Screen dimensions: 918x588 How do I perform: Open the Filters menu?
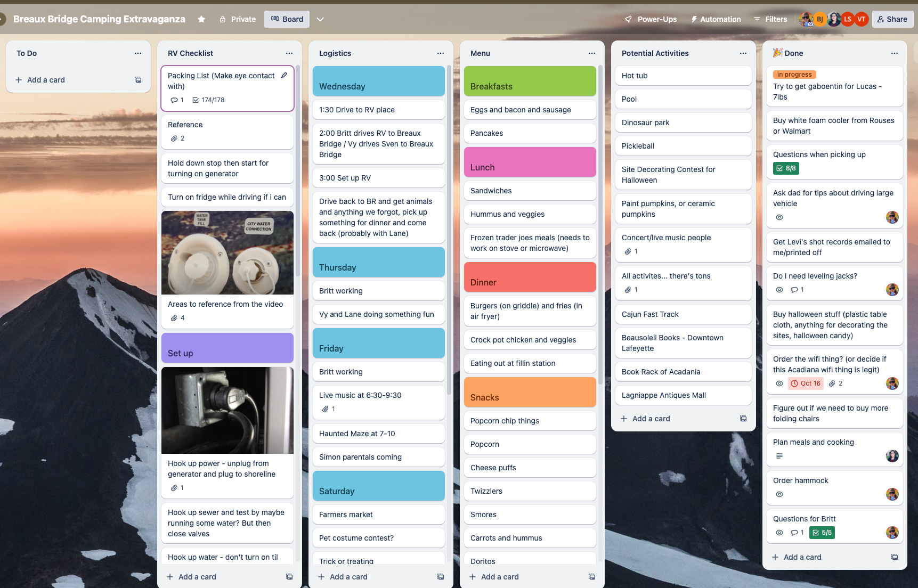click(x=770, y=19)
